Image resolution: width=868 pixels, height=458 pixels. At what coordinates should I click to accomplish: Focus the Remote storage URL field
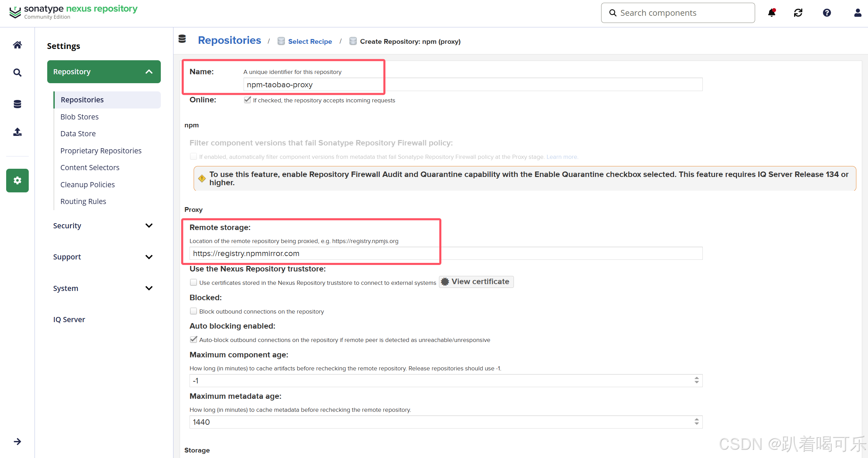point(446,253)
